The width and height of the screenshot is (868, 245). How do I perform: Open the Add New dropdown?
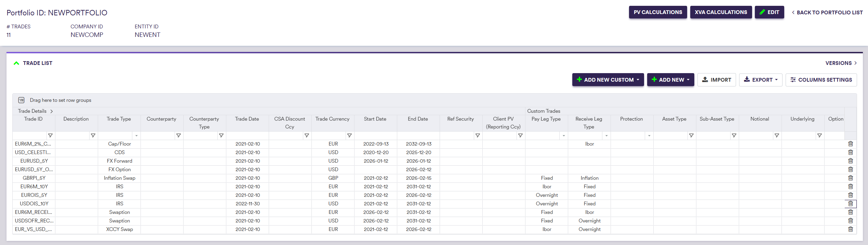tap(670, 80)
